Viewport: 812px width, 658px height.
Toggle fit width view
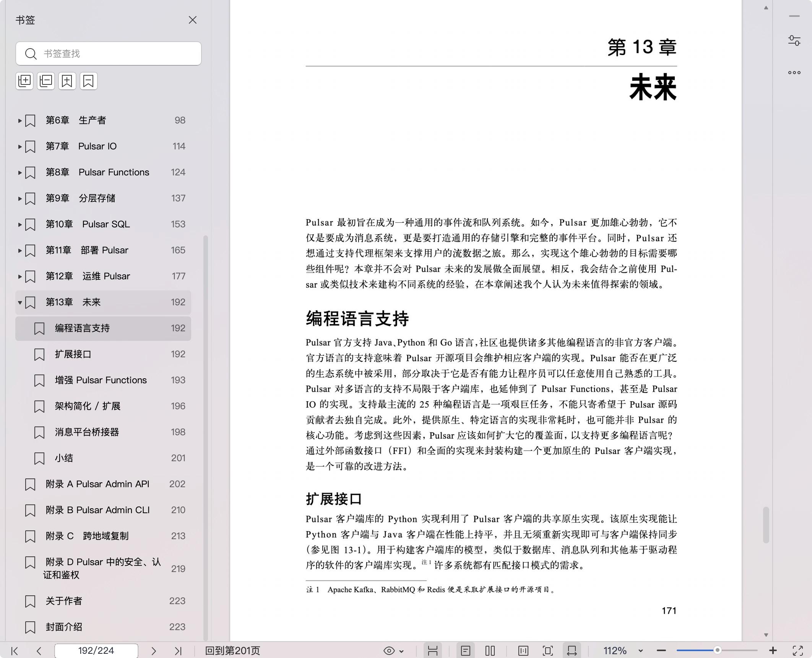tap(572, 651)
